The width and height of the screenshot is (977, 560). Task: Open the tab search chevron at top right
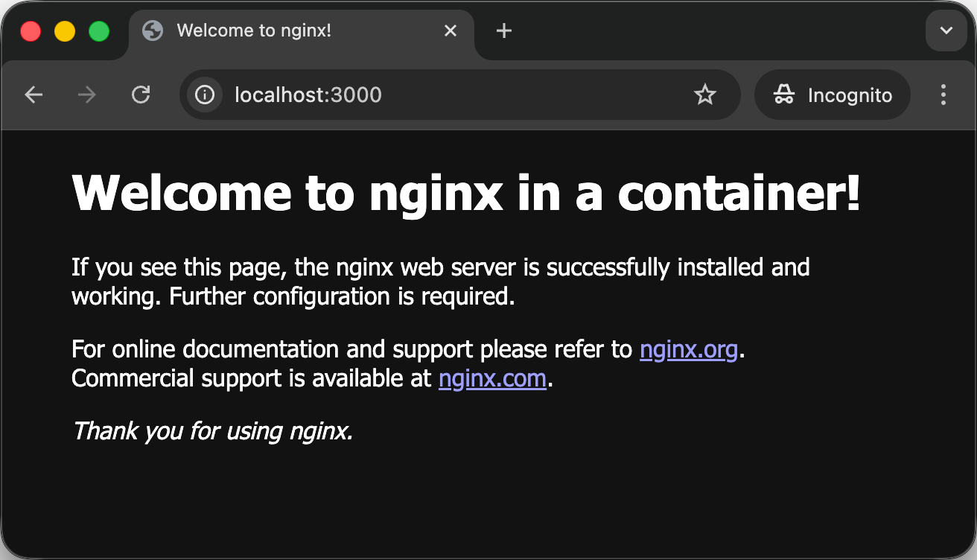[x=946, y=31]
